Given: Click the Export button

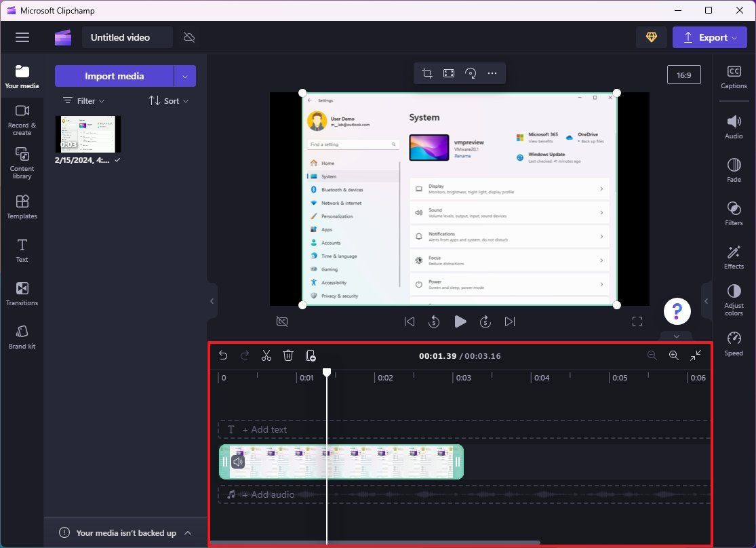Looking at the screenshot, I should pyautogui.click(x=709, y=37).
